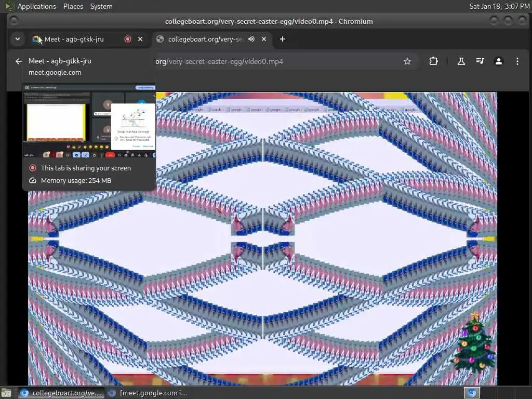Click the video content area
Viewport: 532px width, 399px height.
tap(262, 239)
